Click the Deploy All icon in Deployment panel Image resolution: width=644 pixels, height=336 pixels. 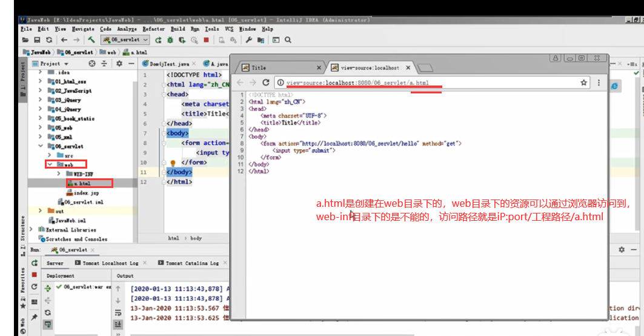(48, 288)
